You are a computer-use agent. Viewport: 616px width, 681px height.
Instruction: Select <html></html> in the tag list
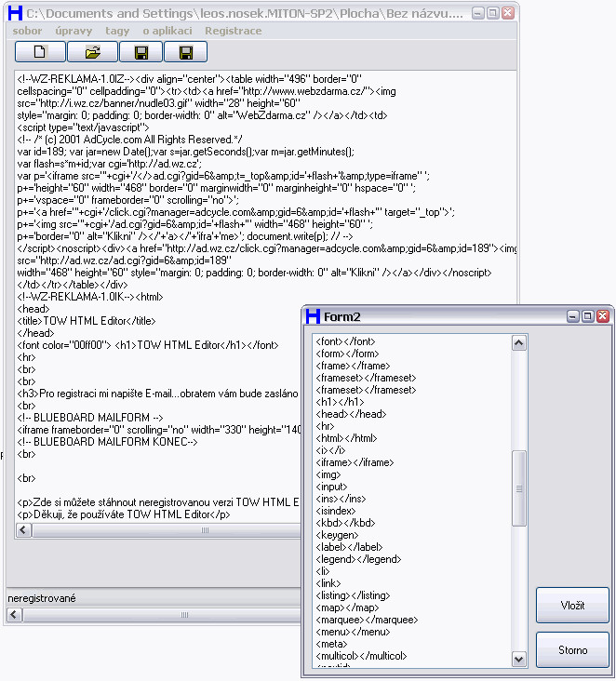point(346,438)
